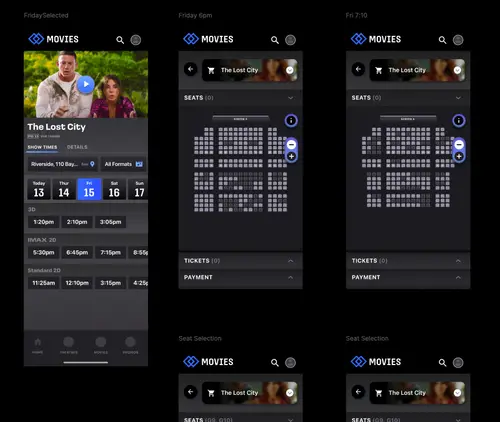
Task: Go back from Friday 6pm seat map
Action: (x=191, y=69)
